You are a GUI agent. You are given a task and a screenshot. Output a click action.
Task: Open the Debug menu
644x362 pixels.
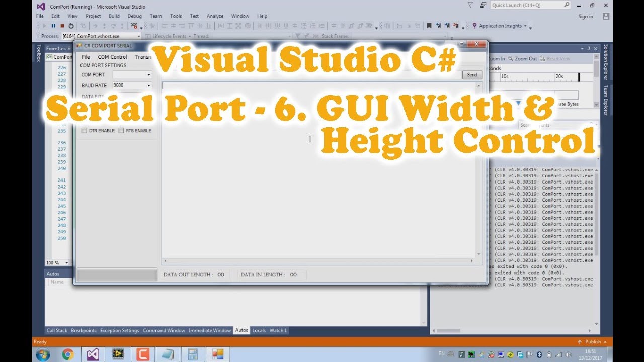[x=134, y=16]
